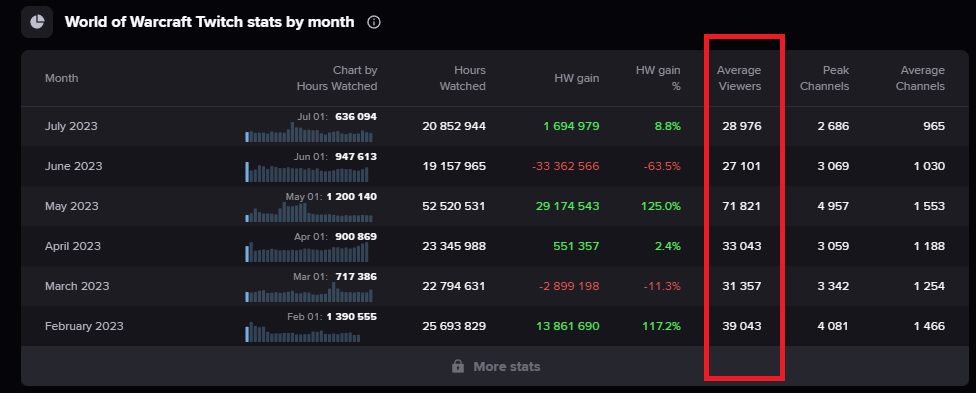
Task: Open the More stats button
Action: (495, 366)
